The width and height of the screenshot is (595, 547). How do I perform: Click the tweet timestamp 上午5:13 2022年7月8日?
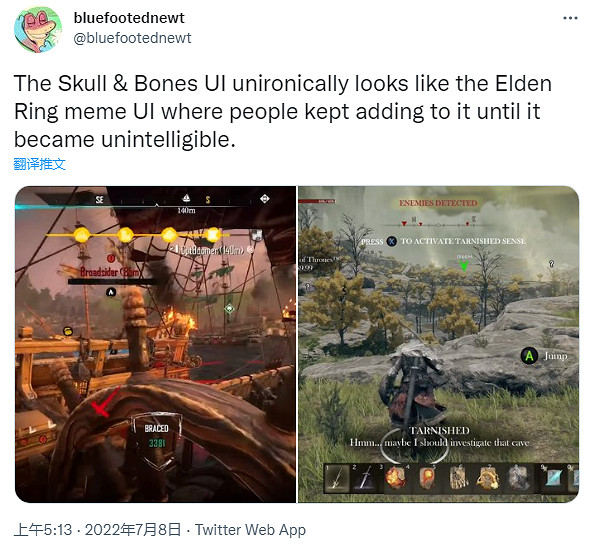click(x=98, y=530)
